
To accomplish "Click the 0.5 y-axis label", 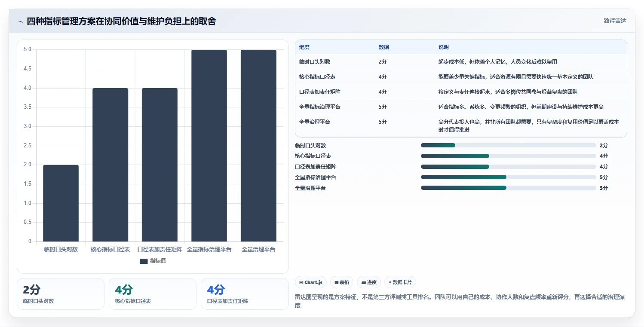I will tap(27, 222).
